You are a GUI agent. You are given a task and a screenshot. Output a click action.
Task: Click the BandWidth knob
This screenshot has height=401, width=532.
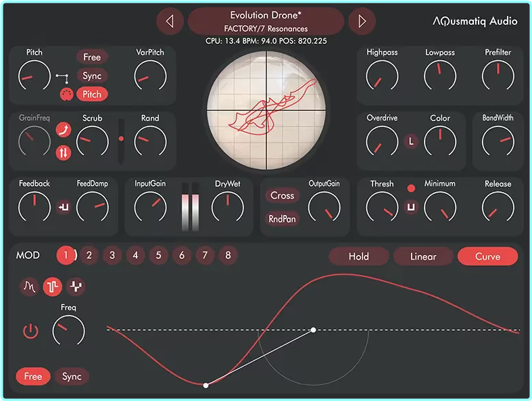[x=498, y=141]
